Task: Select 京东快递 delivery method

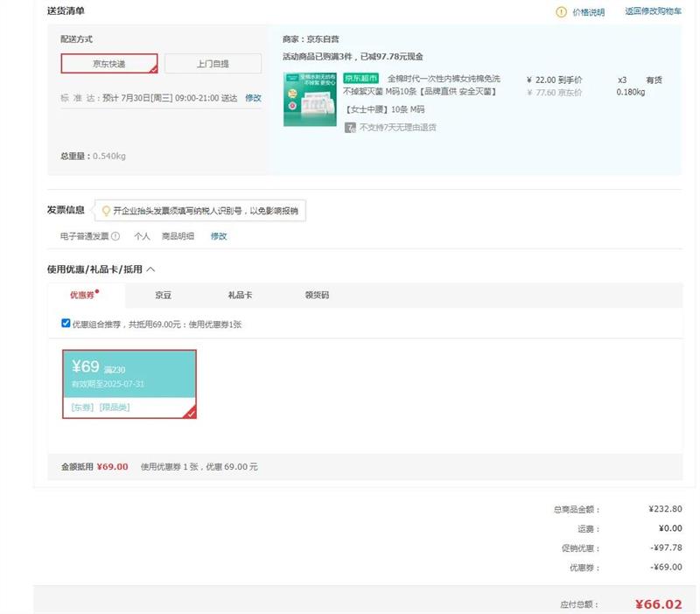Action: [109, 64]
